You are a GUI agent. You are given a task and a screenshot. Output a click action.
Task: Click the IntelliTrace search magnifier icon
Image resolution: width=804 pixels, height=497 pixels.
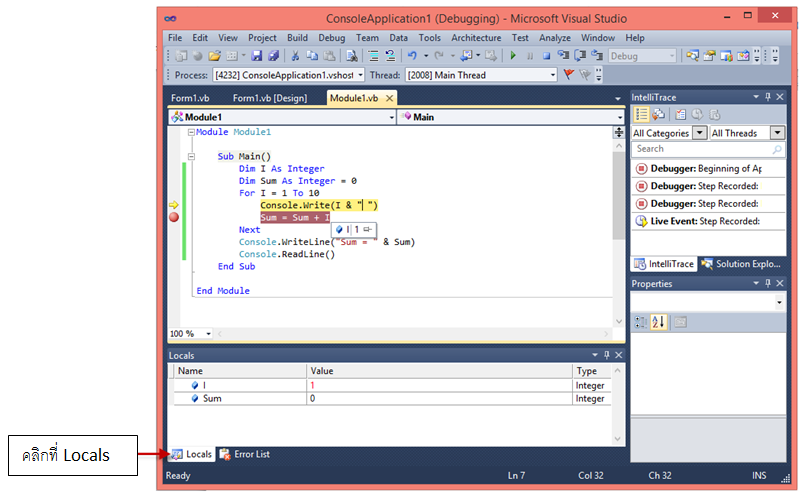[x=777, y=149]
